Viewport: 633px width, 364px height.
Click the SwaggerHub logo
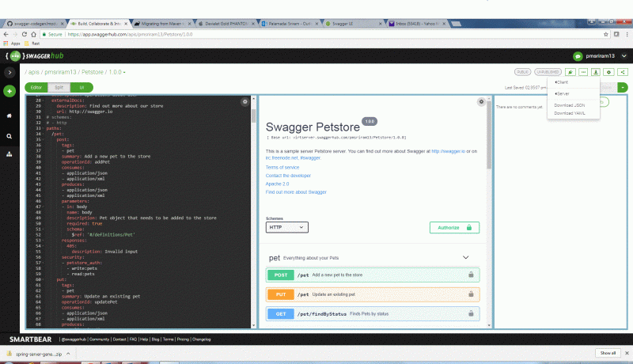tap(35, 56)
